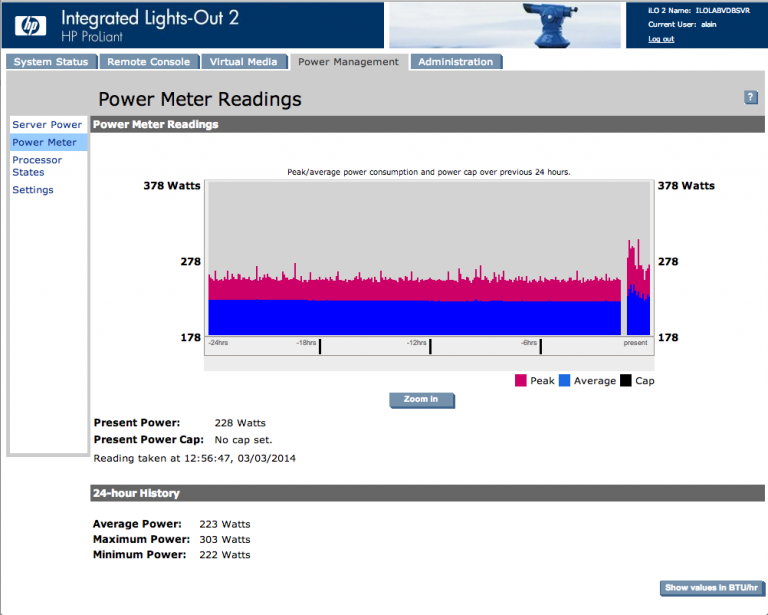
Task: Click the '223 Watts' average power value
Action: [x=225, y=524]
